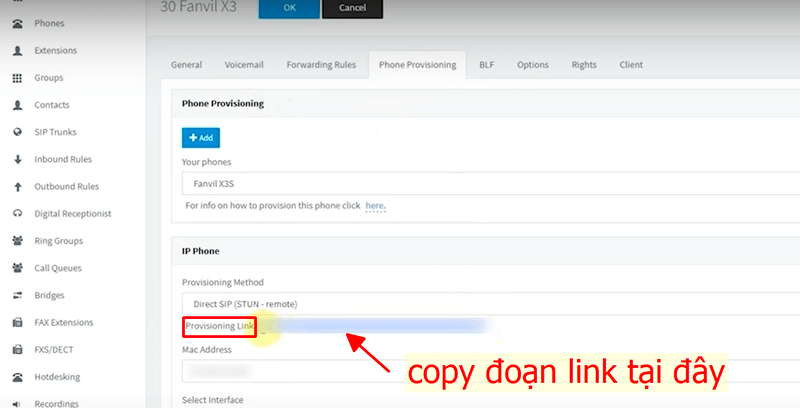Click the Groups grid icon

click(17, 78)
